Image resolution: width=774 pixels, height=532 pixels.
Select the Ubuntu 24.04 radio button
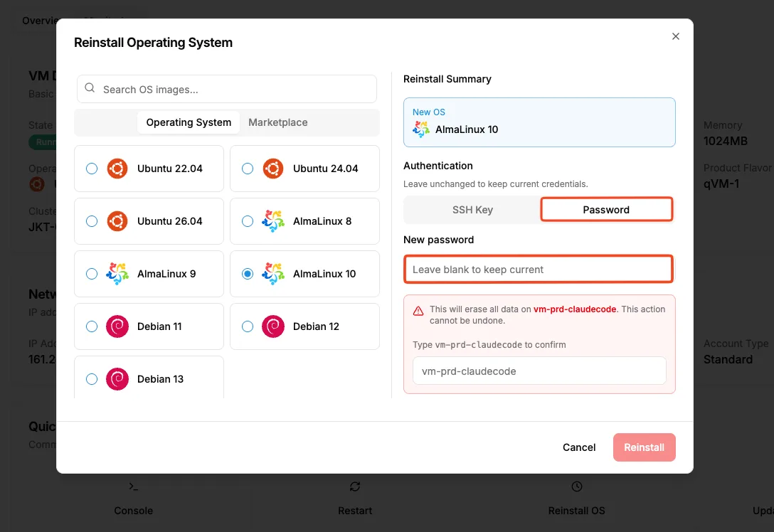tap(248, 169)
